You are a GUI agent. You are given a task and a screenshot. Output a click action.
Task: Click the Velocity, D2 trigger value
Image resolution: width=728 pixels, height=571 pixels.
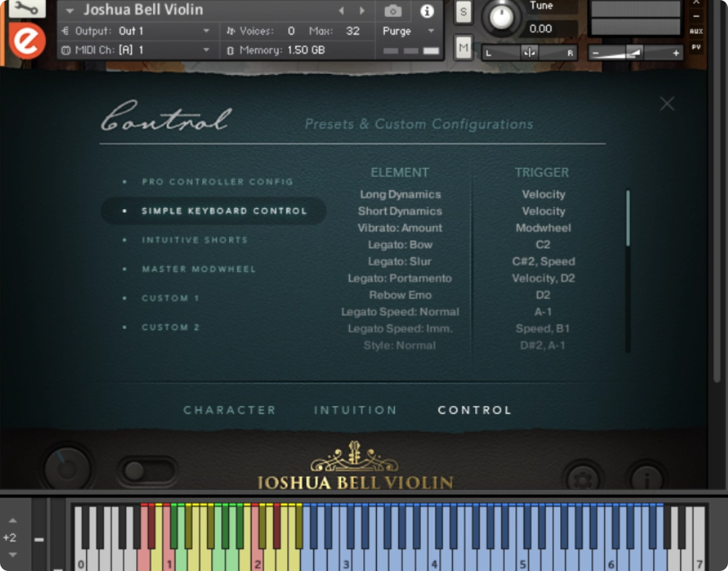(543, 278)
